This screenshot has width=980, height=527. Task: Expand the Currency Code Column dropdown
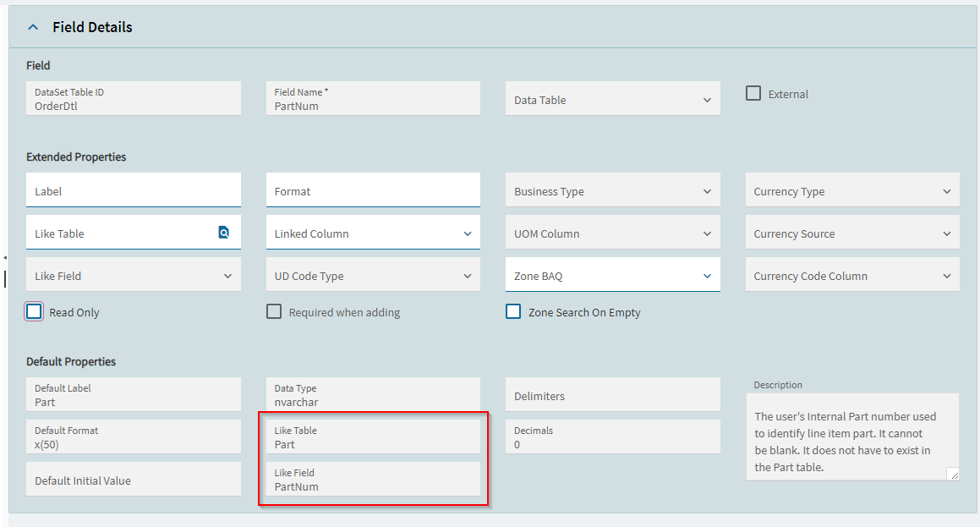coord(852,274)
